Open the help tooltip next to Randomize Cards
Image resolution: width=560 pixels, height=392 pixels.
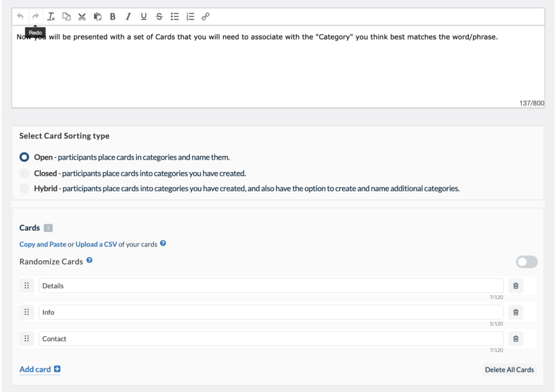tap(89, 261)
